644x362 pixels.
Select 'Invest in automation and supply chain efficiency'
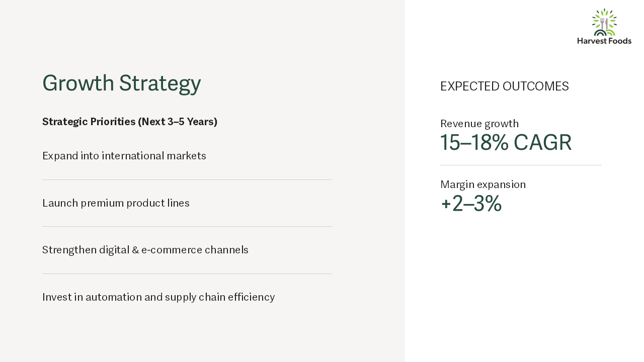tap(158, 297)
